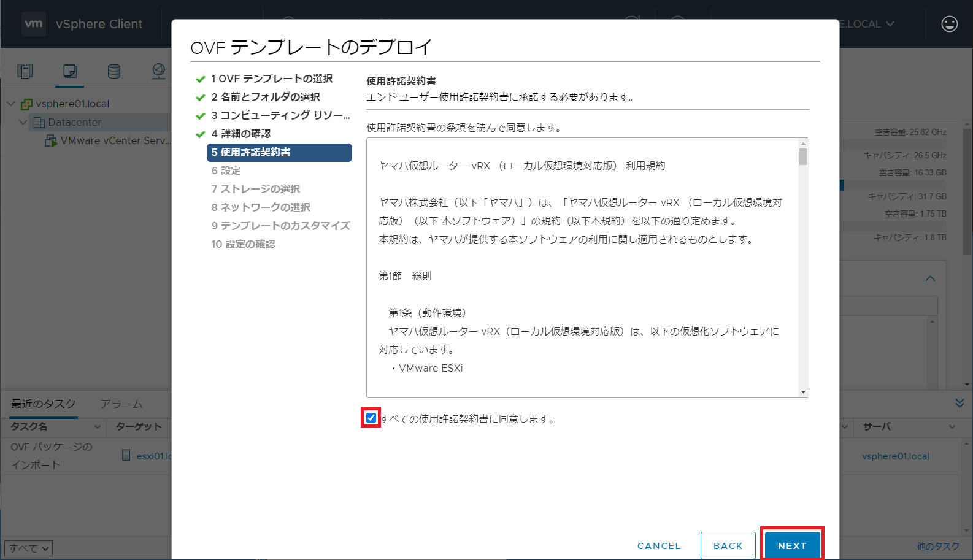973x560 pixels.
Task: Click the vSphere Client title text
Action: click(99, 24)
